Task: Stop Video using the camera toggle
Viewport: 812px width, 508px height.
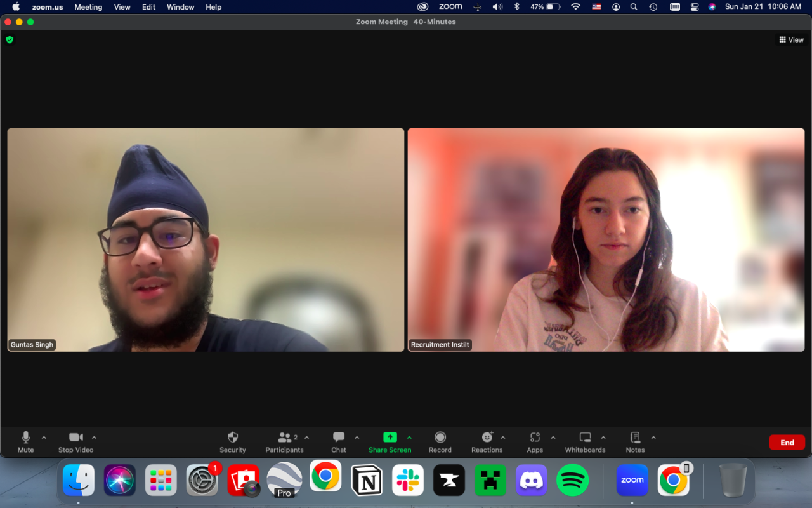Action: (75, 438)
